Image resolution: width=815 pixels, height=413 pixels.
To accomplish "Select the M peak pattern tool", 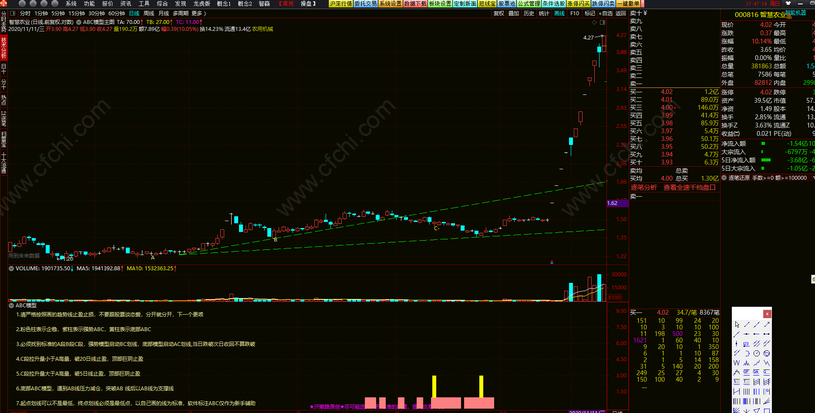I will 746,363.
